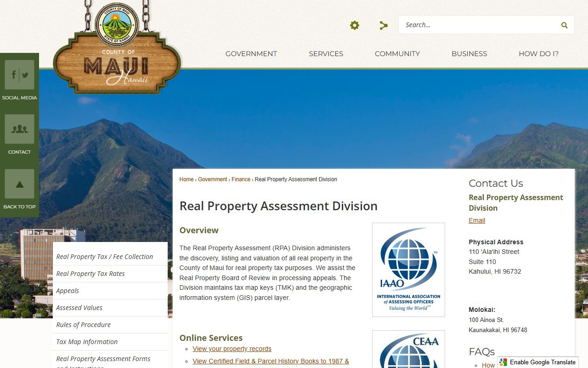Click the Online Services heading

[211, 338]
